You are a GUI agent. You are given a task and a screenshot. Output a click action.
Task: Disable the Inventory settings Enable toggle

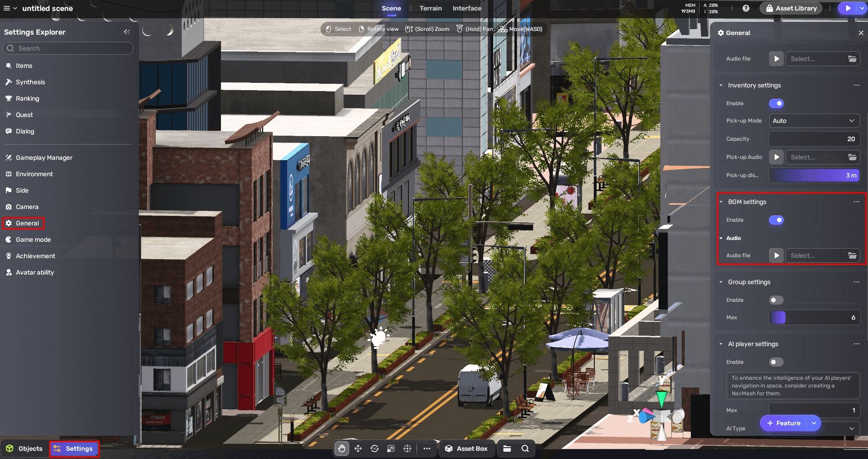coord(776,103)
